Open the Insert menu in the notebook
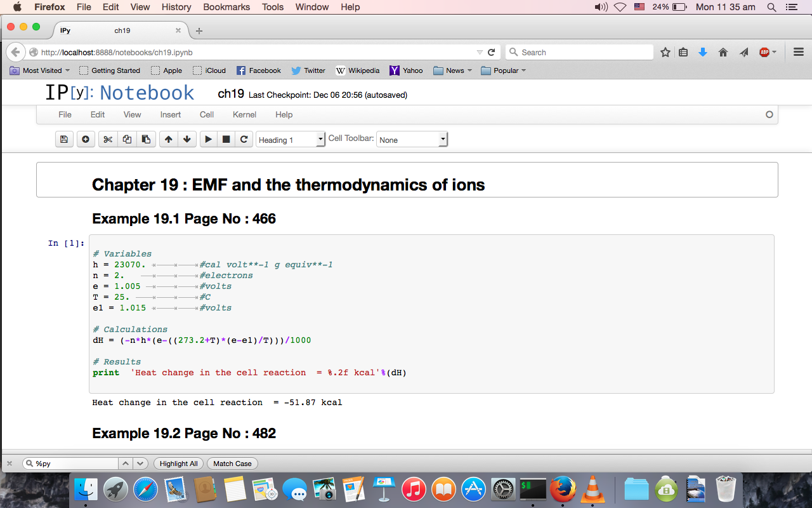The height and width of the screenshot is (508, 812). [x=170, y=115]
